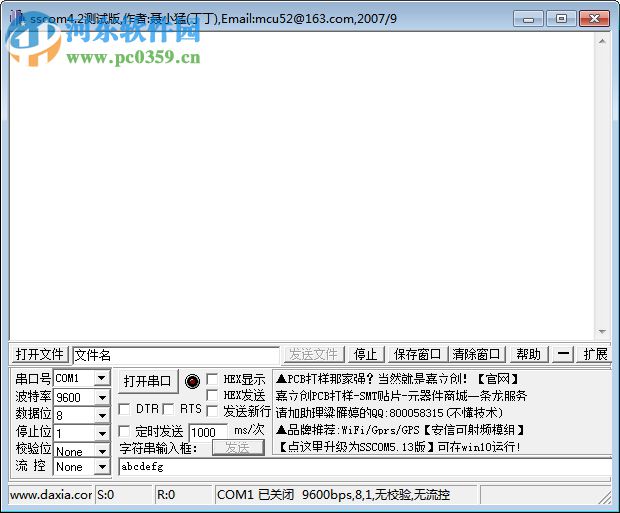Click the 【官网】 link in ad panel
Screen dimensions: 620x513
click(x=498, y=379)
